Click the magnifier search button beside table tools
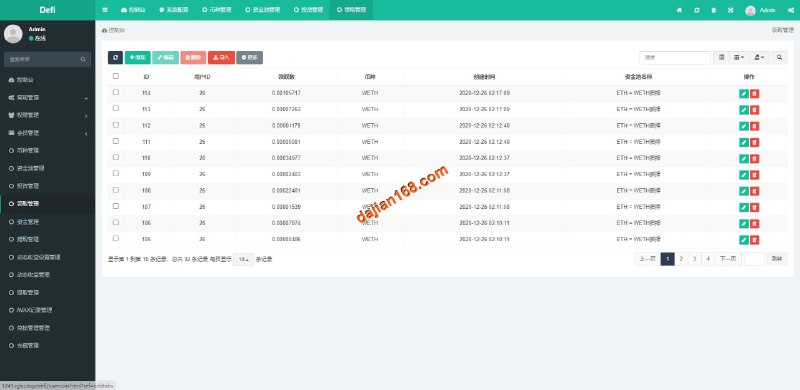This screenshot has height=390, width=800. tap(779, 58)
